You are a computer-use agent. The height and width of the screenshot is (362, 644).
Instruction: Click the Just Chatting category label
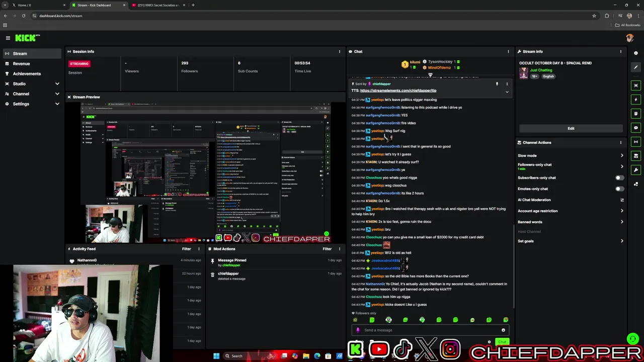pyautogui.click(x=541, y=70)
